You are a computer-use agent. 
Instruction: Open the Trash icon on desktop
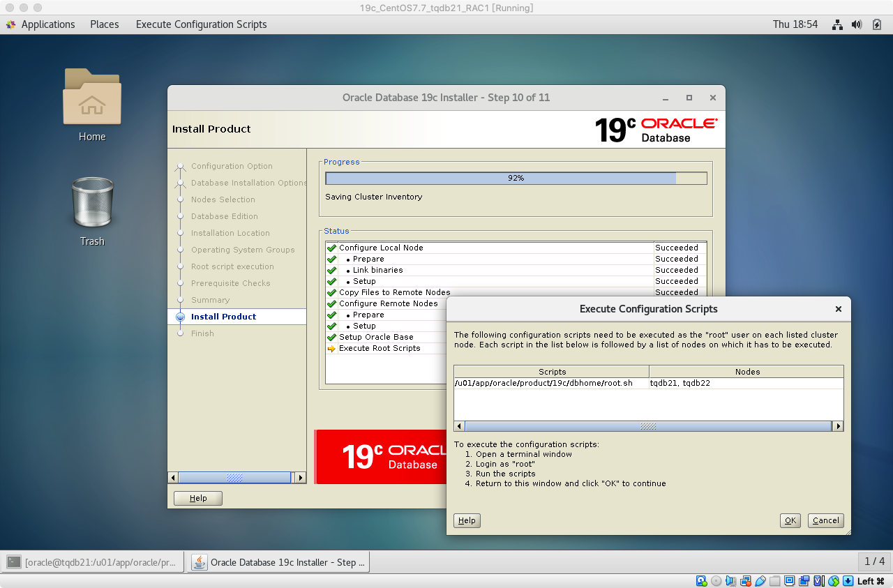(92, 211)
